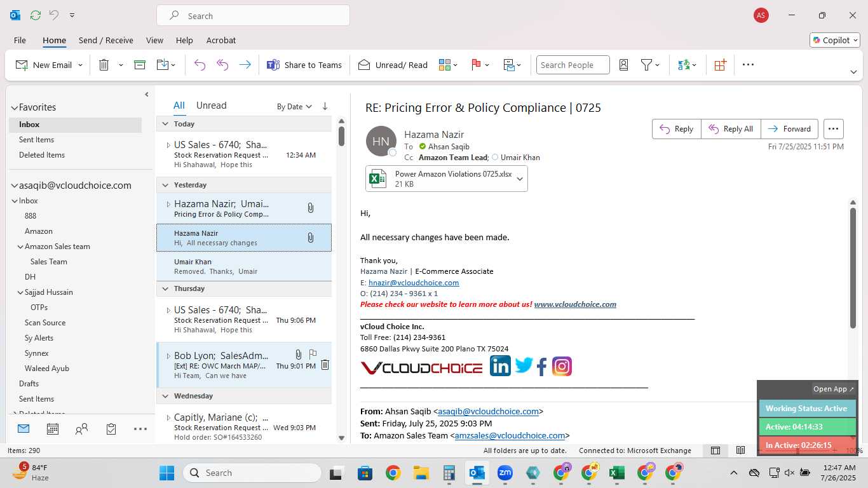Open the Send / Receive tab

tap(106, 40)
